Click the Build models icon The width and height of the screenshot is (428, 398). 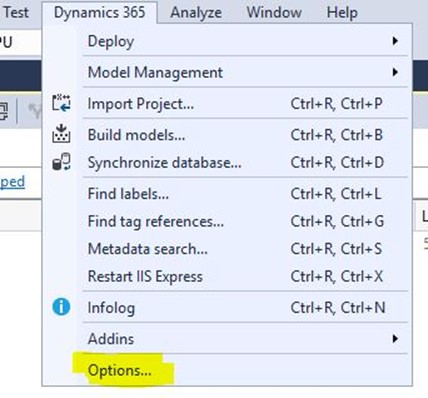pos(61,134)
